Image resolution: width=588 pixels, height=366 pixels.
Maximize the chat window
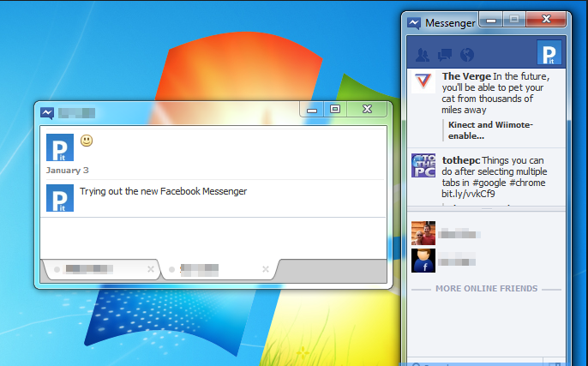335,109
